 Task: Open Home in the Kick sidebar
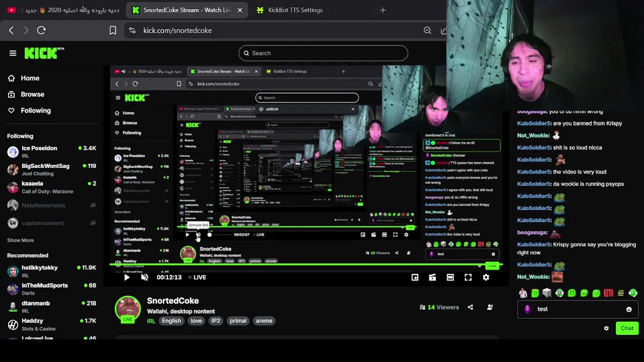(x=24, y=78)
